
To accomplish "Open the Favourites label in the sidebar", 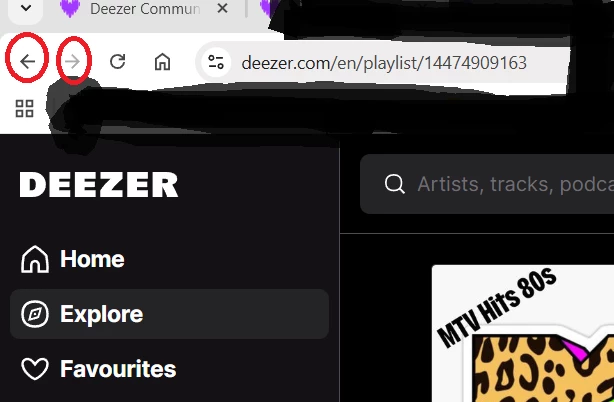I will pyautogui.click(x=118, y=369).
